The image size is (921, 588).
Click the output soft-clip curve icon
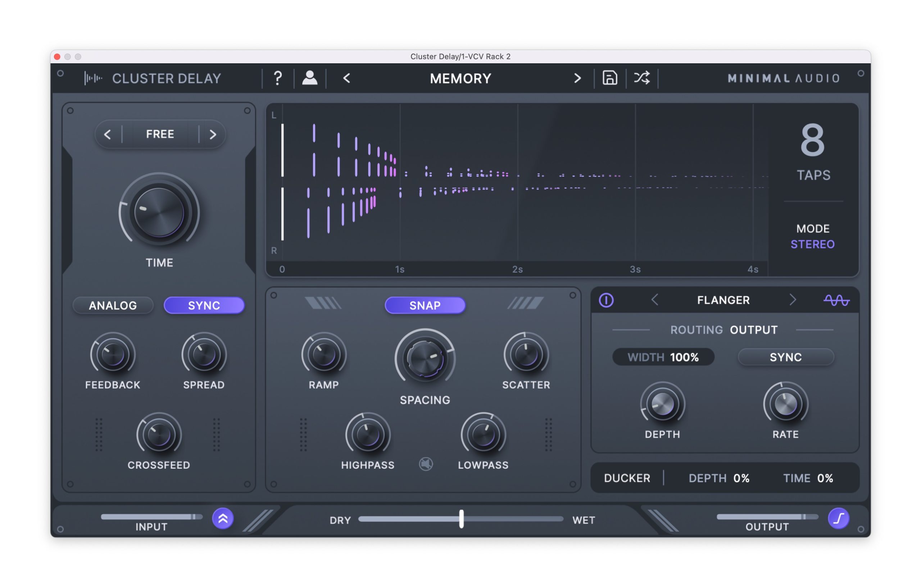[x=838, y=519]
